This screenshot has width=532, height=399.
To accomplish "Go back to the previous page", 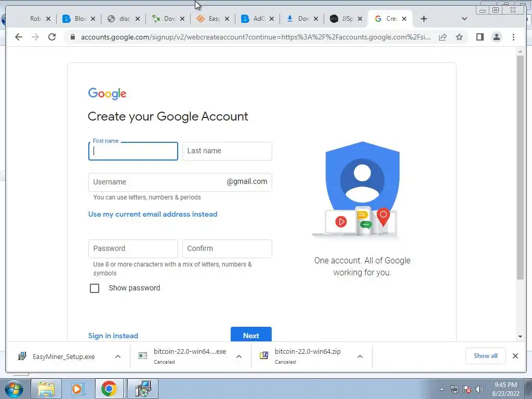I will coord(19,37).
